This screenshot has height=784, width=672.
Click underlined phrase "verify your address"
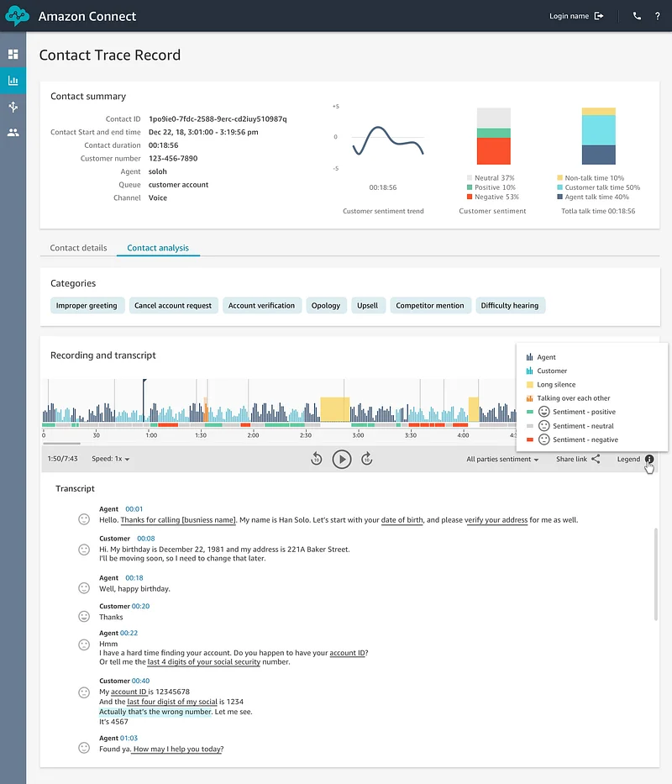pyautogui.click(x=496, y=520)
